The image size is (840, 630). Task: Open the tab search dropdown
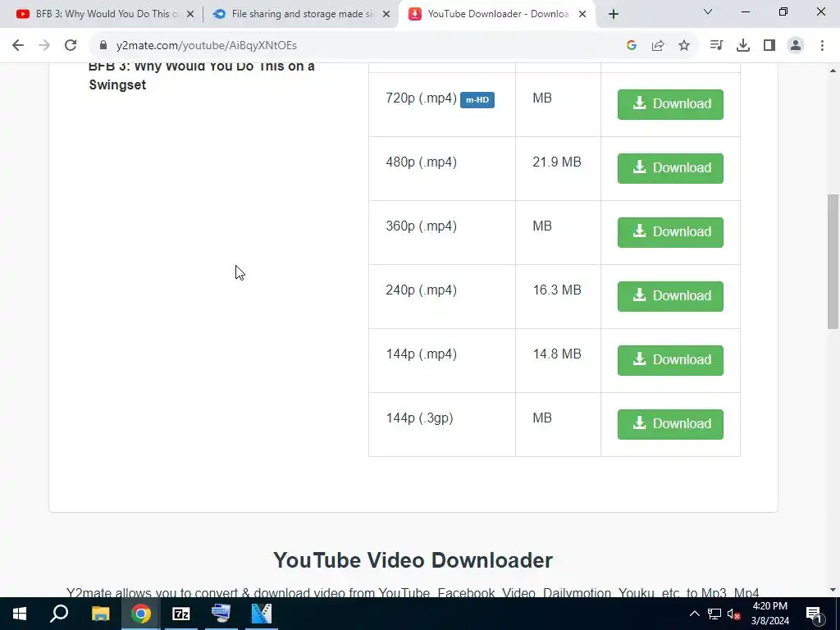point(708,11)
